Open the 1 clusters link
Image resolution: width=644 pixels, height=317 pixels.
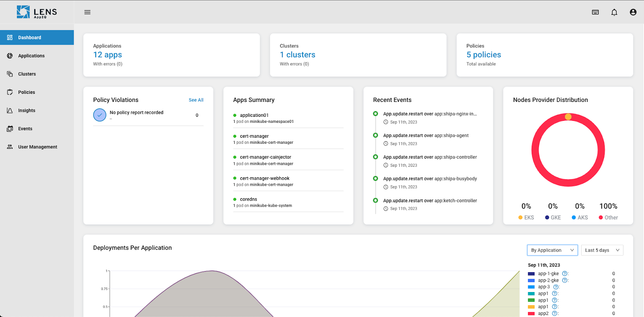tap(297, 55)
